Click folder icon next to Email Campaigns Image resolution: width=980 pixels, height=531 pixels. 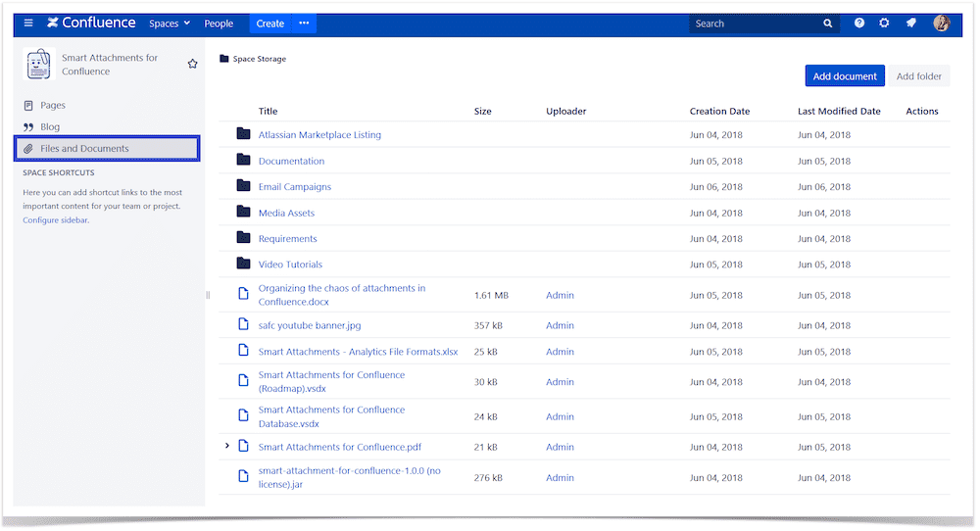pos(243,185)
